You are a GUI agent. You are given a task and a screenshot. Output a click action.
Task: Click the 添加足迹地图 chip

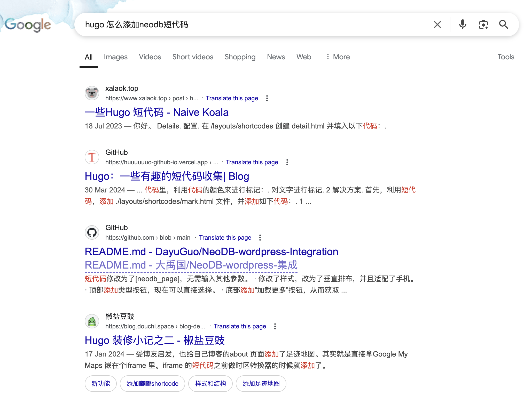[x=261, y=384]
